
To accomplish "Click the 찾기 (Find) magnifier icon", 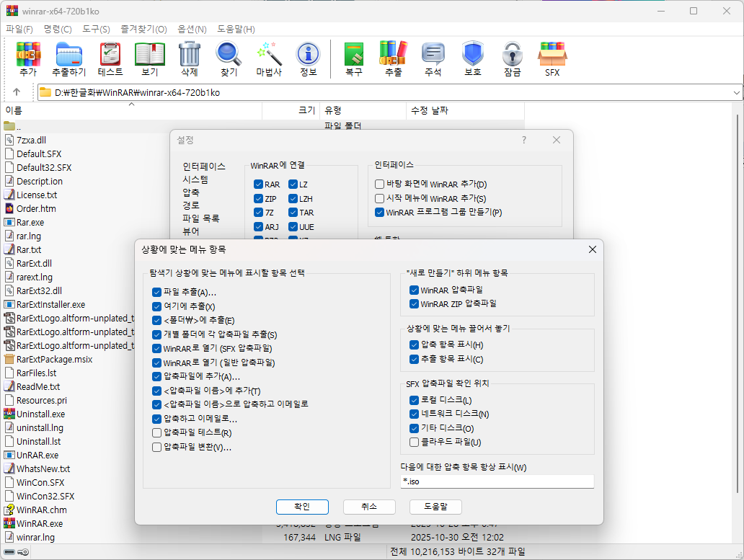I will coord(229,59).
